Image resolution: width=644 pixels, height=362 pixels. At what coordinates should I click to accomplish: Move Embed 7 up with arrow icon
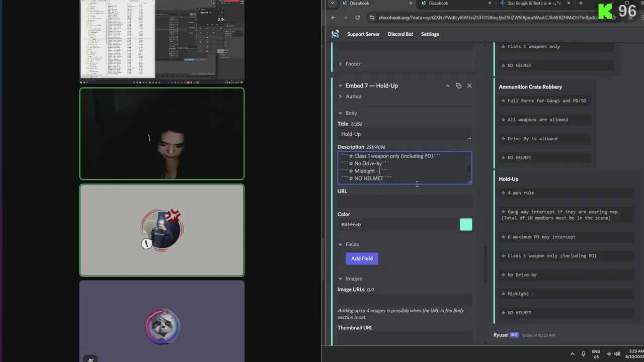[x=447, y=86]
